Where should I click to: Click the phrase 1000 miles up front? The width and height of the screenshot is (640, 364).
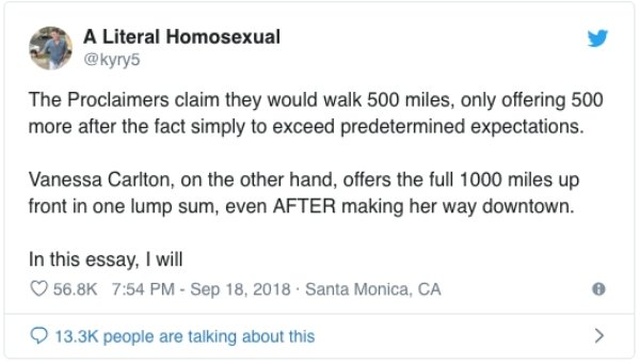pyautogui.click(x=304, y=193)
